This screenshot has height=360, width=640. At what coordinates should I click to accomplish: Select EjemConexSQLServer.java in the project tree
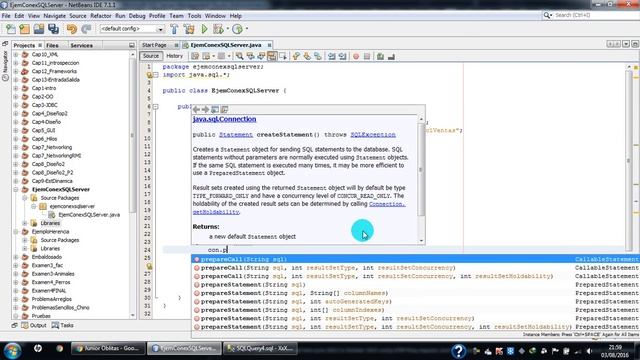tap(89, 215)
